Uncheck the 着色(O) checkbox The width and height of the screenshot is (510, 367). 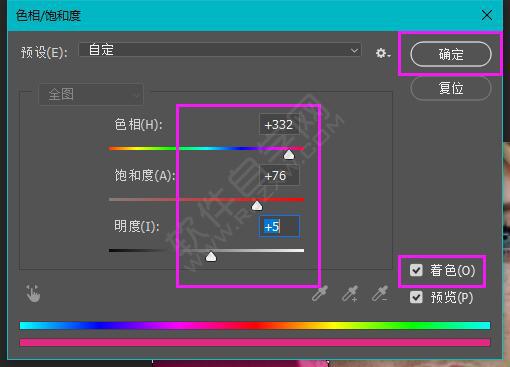coord(416,270)
